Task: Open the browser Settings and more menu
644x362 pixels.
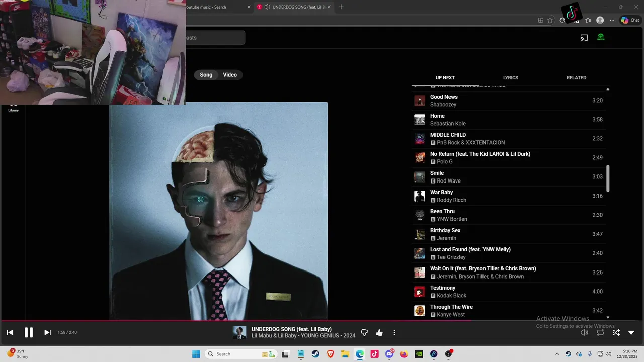Action: (x=612, y=20)
